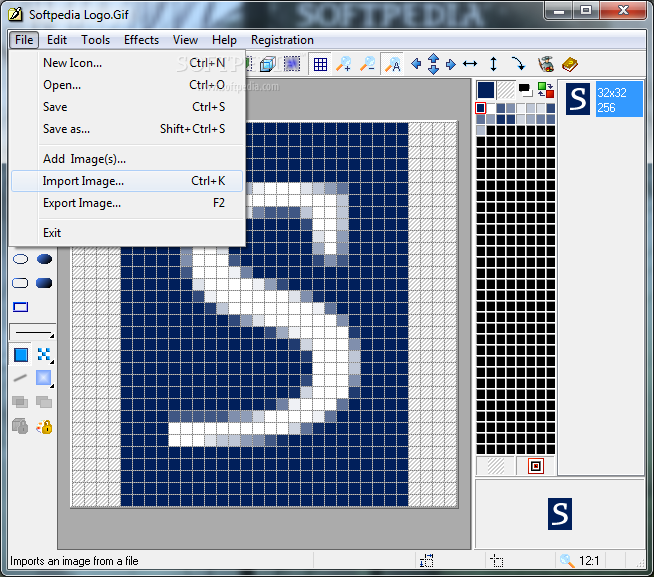Image resolution: width=654 pixels, height=577 pixels.
Task: Click the selection size icon in status bar
Action: coord(426,561)
